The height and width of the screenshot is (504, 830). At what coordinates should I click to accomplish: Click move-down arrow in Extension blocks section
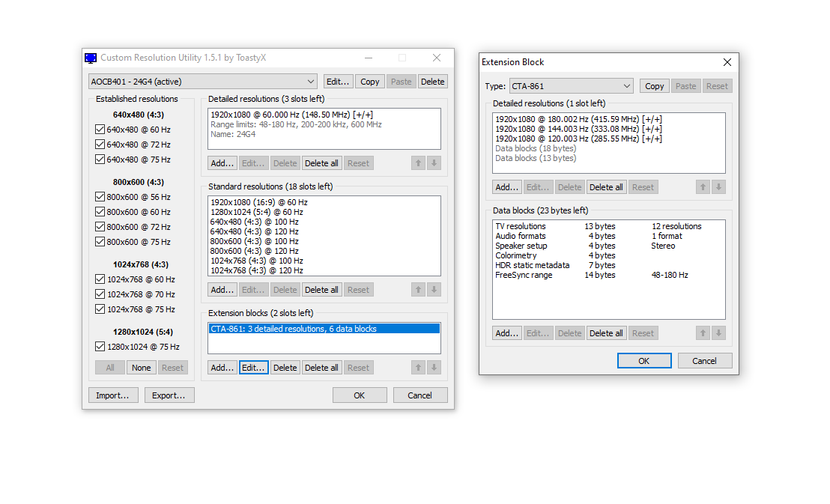434,368
